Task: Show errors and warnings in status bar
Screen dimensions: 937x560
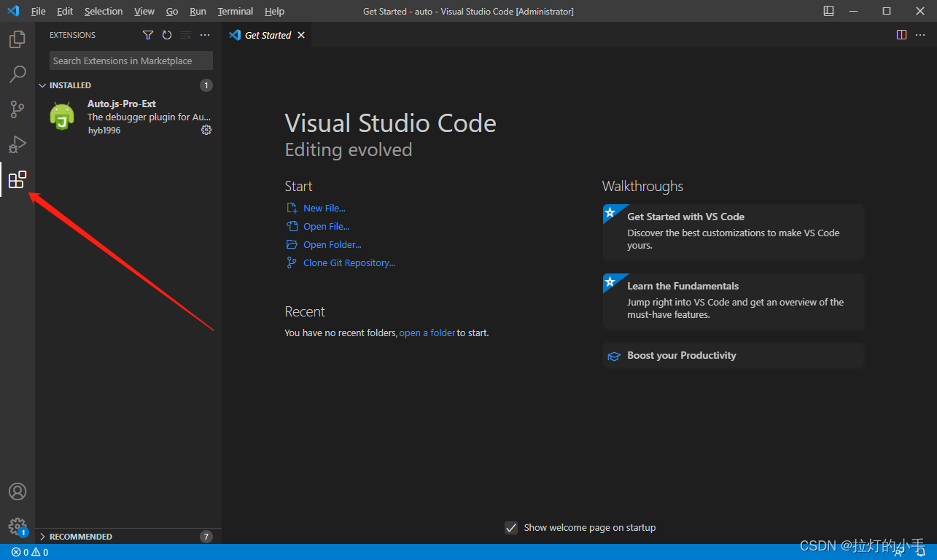Action: (30, 553)
